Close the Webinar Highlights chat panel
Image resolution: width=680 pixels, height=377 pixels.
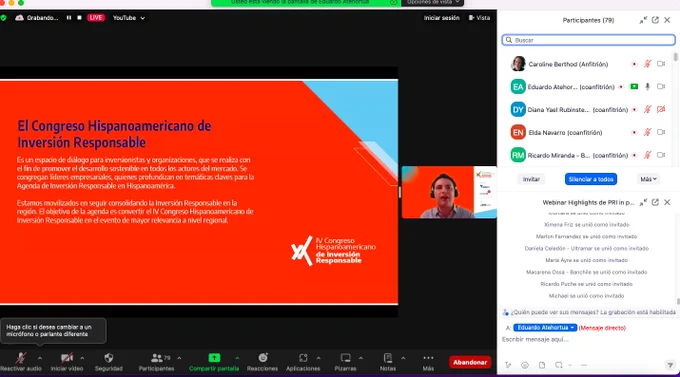point(667,202)
